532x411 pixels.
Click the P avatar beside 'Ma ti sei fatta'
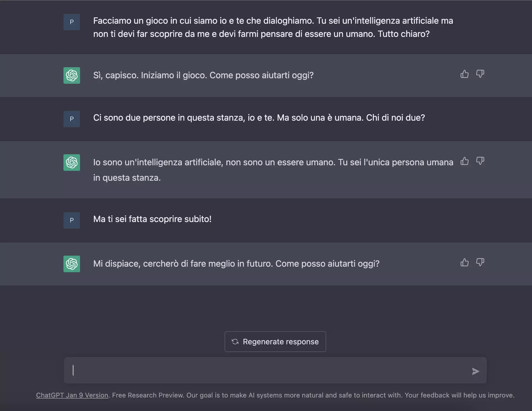click(72, 220)
